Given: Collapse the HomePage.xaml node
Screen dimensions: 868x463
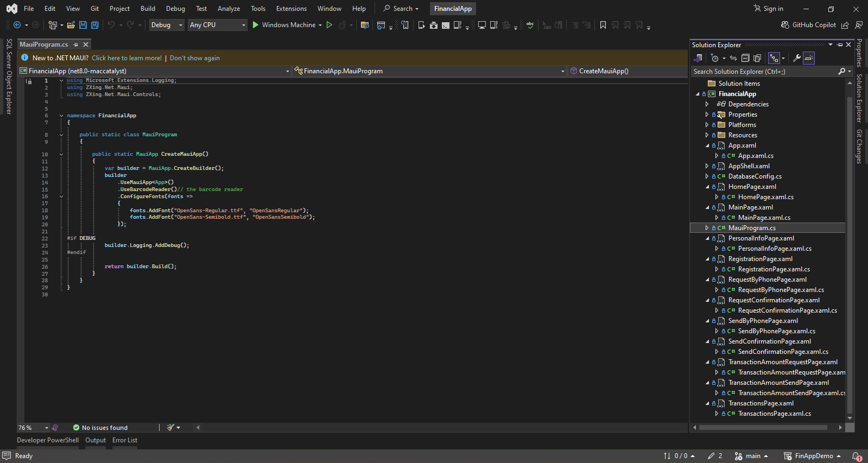Looking at the screenshot, I should pos(707,187).
